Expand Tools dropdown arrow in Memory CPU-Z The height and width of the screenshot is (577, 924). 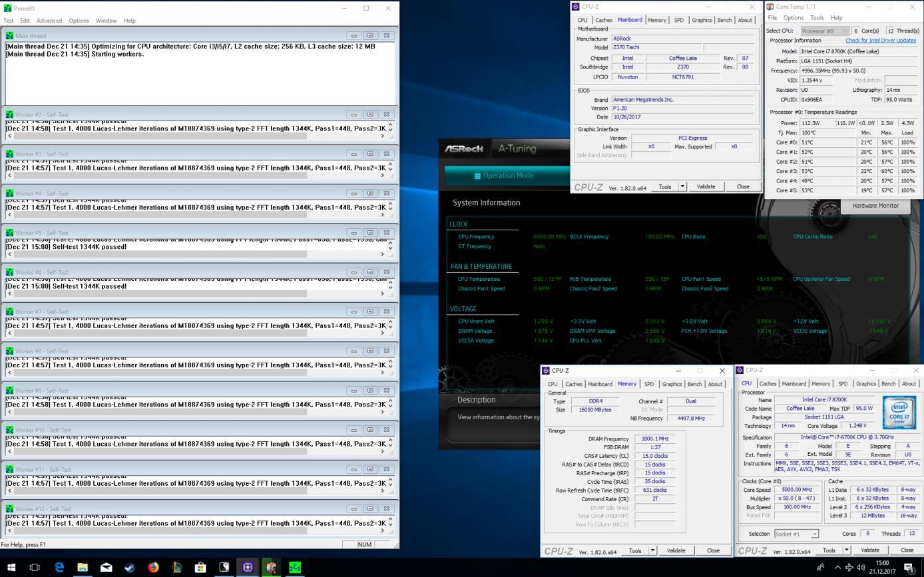pos(652,550)
